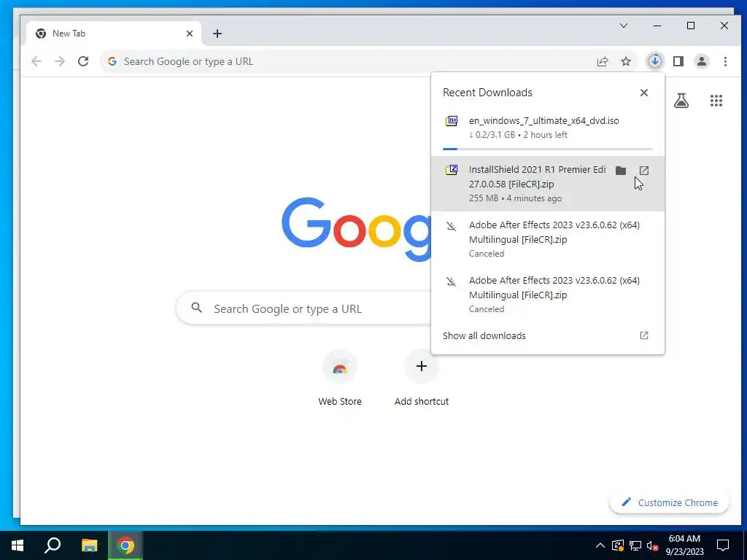Open File Explorer from taskbar

[89, 545]
